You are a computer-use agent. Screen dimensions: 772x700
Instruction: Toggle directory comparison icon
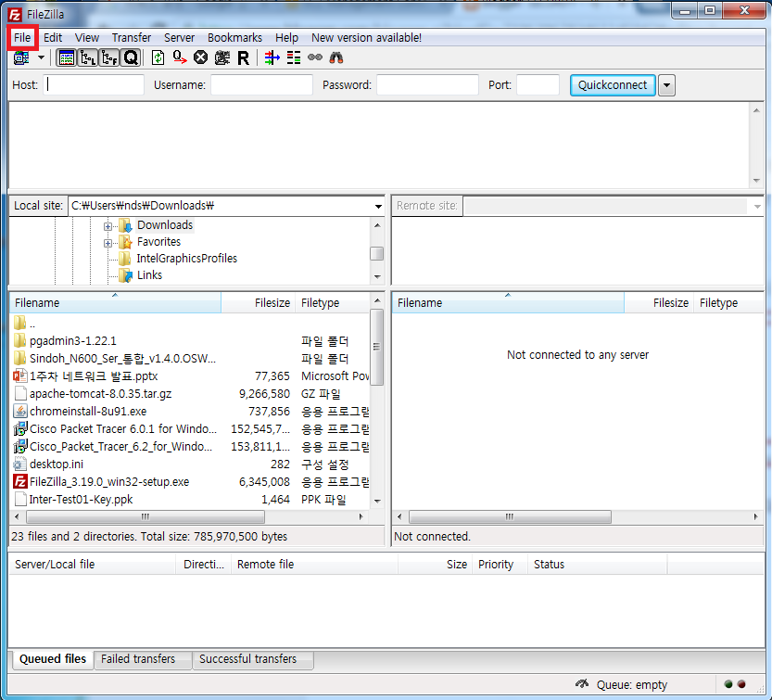(x=294, y=58)
